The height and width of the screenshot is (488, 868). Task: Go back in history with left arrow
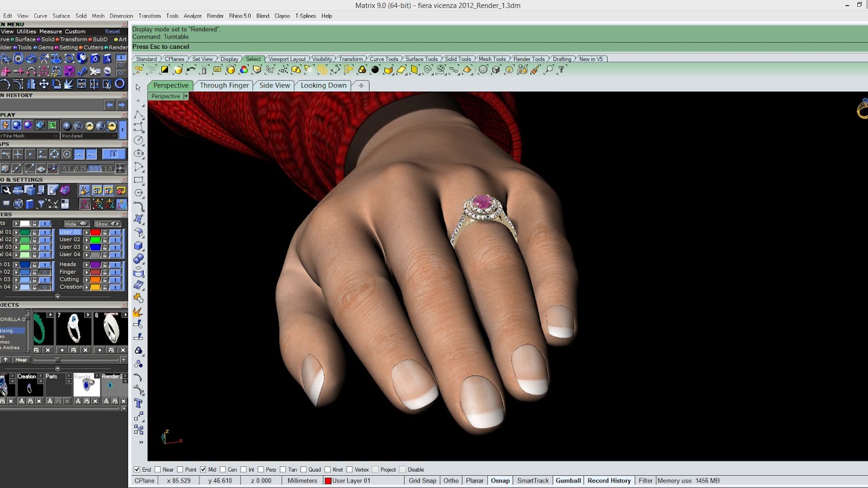coord(110,105)
